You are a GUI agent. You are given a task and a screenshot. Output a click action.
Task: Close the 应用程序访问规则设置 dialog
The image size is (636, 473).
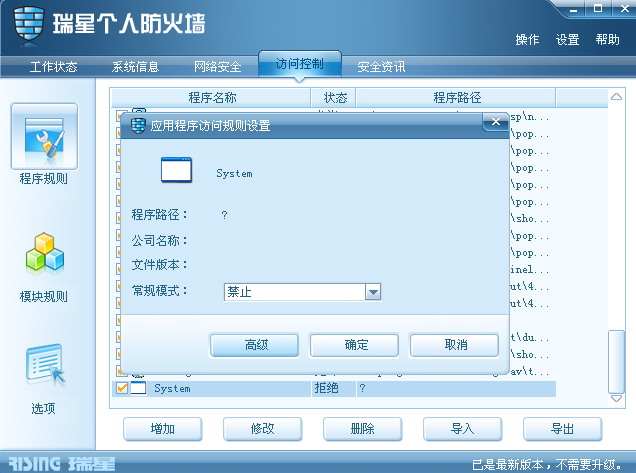tap(496, 122)
